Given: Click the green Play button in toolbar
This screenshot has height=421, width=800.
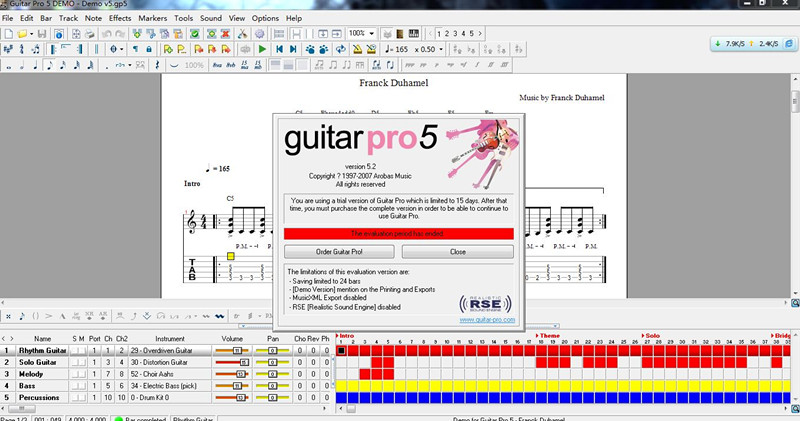Looking at the screenshot, I should [x=262, y=49].
